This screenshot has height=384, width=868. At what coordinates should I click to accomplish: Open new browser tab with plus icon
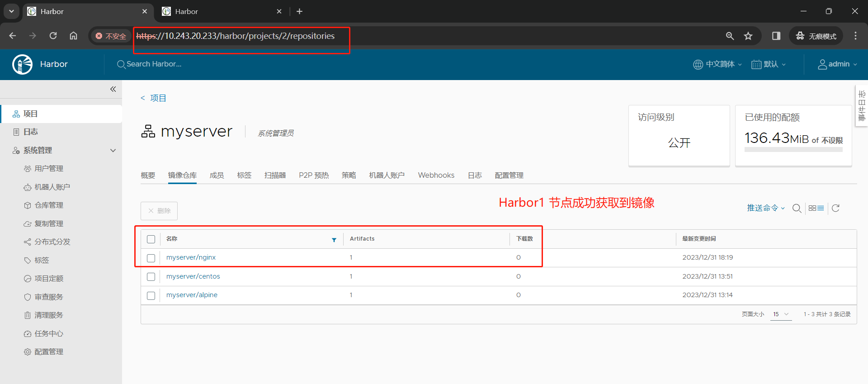(299, 11)
